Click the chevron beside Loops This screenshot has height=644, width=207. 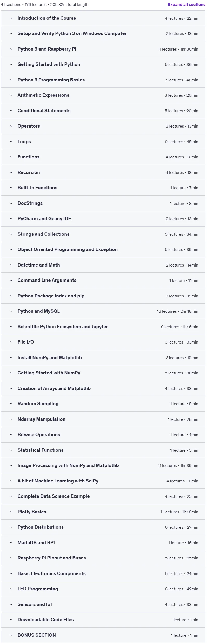[x=11, y=142]
